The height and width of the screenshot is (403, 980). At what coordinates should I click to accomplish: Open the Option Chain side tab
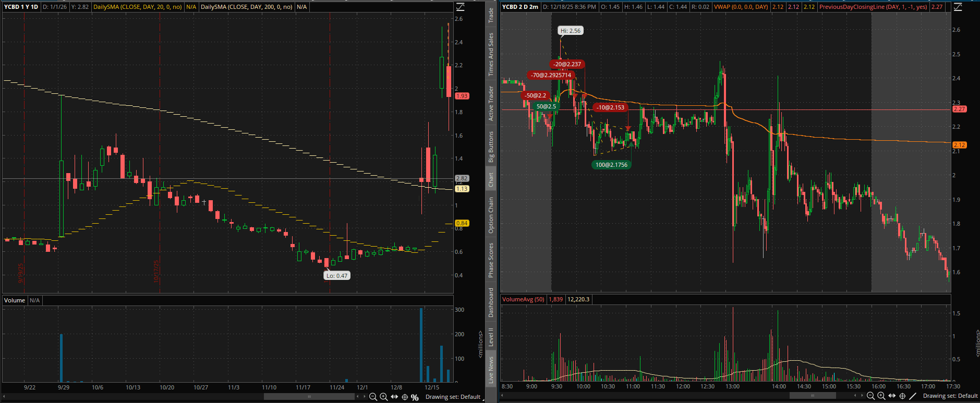491,215
